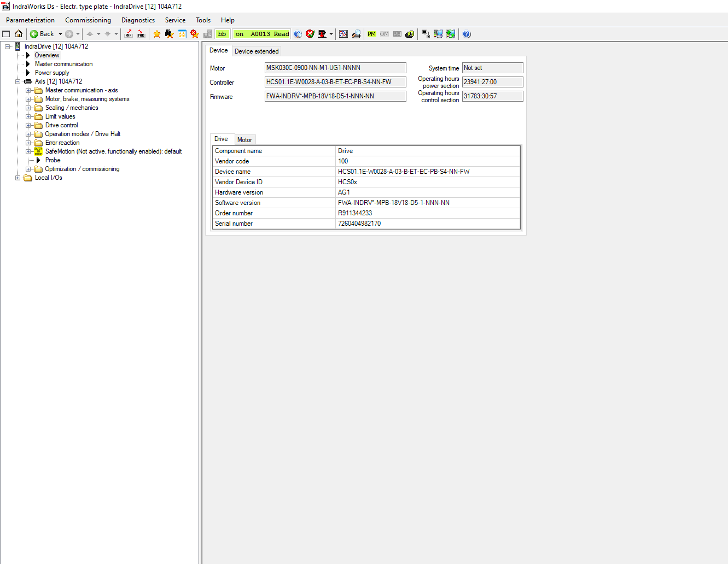Screen dimensions: 728x564
Task: Select Power supply in the tree
Action: pyautogui.click(x=52, y=73)
